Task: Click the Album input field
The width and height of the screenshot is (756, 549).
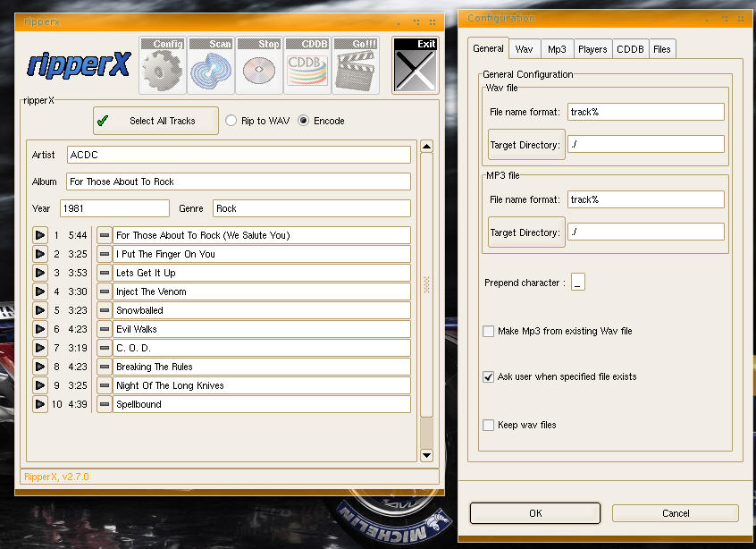Action: point(239,182)
